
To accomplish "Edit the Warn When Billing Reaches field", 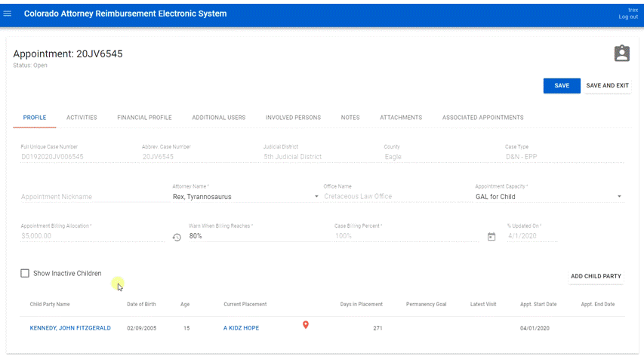I will 260,236.
